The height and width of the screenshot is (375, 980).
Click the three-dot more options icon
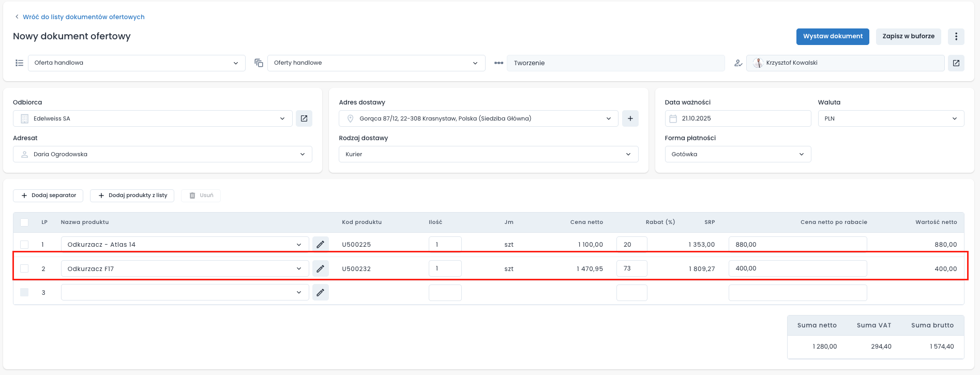click(x=956, y=36)
